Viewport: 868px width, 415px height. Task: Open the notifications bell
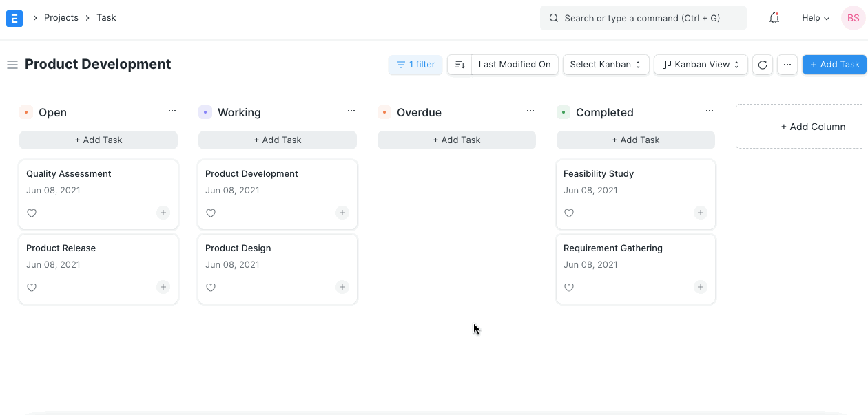pos(774,17)
